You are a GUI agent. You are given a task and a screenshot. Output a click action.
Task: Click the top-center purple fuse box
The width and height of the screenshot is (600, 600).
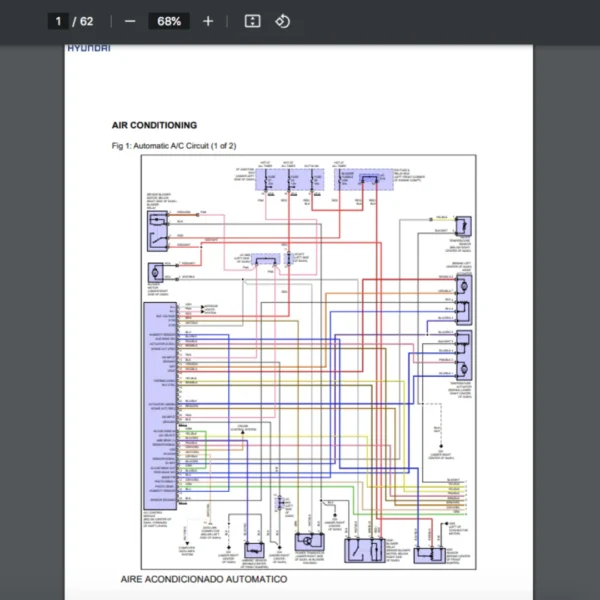click(279, 179)
